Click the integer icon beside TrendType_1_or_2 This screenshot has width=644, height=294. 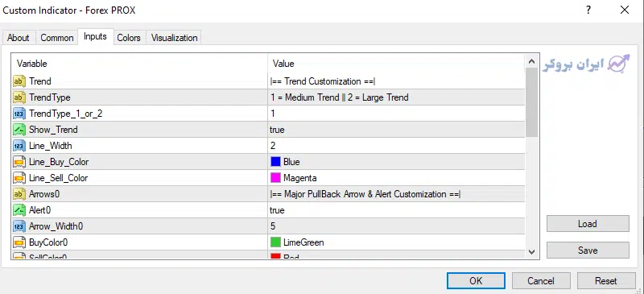click(x=19, y=114)
